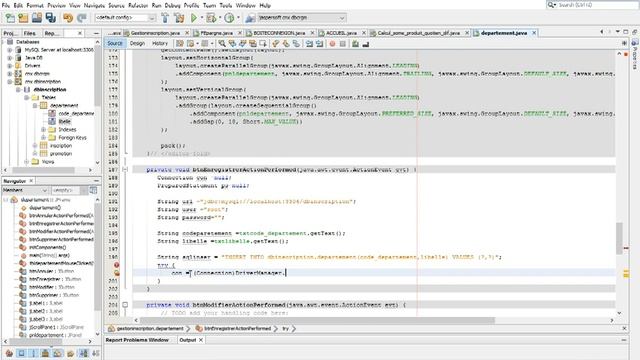Switch to the Files panel tab
This screenshot has width=640, height=360.
pyautogui.click(x=29, y=33)
